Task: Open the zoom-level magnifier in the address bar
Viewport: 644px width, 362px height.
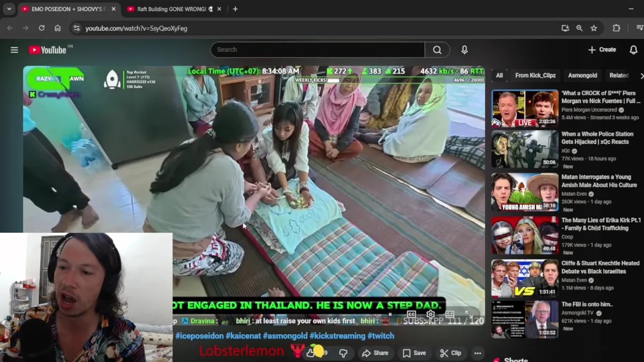Action: click(579, 28)
